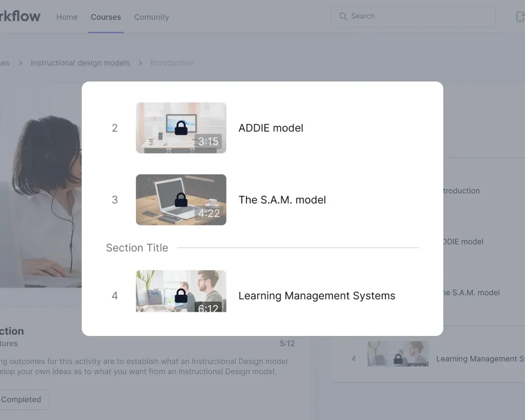This screenshot has width=525, height=420.
Task: Click the download icon beside the search bar
Action: [520, 16]
